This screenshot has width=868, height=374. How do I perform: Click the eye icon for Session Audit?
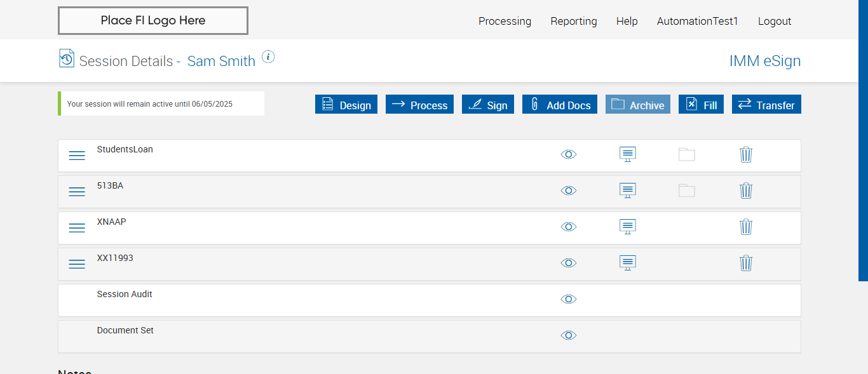569,299
